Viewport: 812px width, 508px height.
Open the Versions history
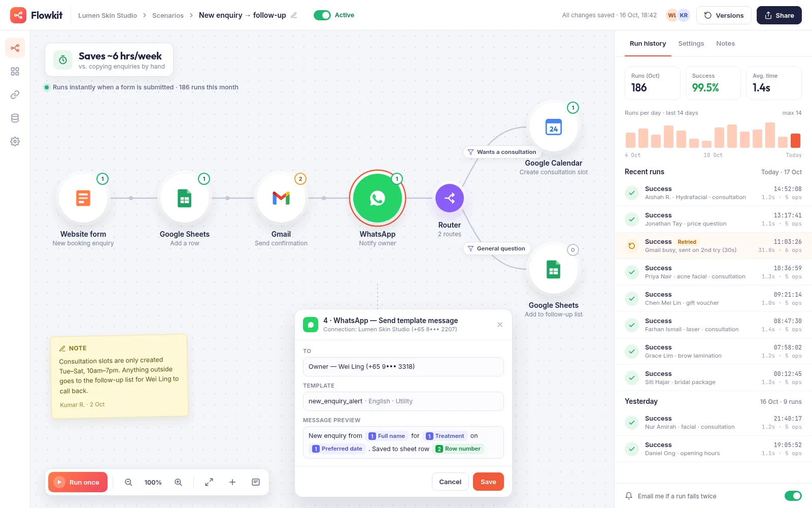pyautogui.click(x=724, y=15)
